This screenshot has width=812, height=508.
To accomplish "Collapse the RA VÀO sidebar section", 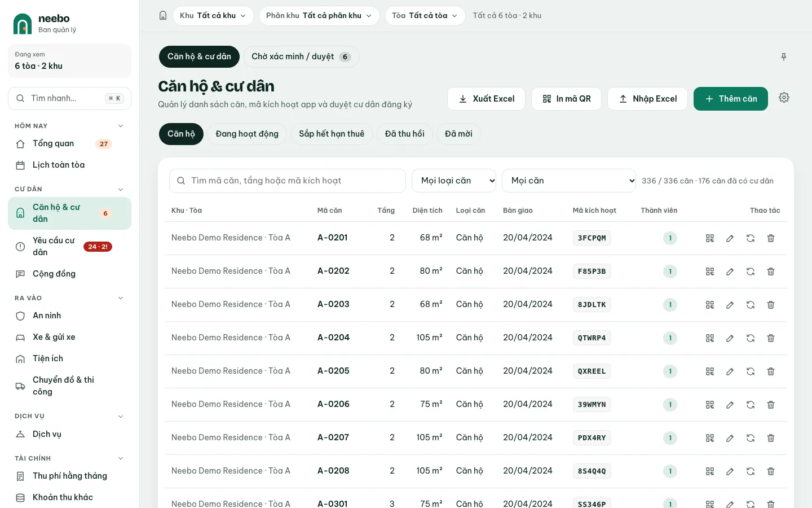I will 120,298.
